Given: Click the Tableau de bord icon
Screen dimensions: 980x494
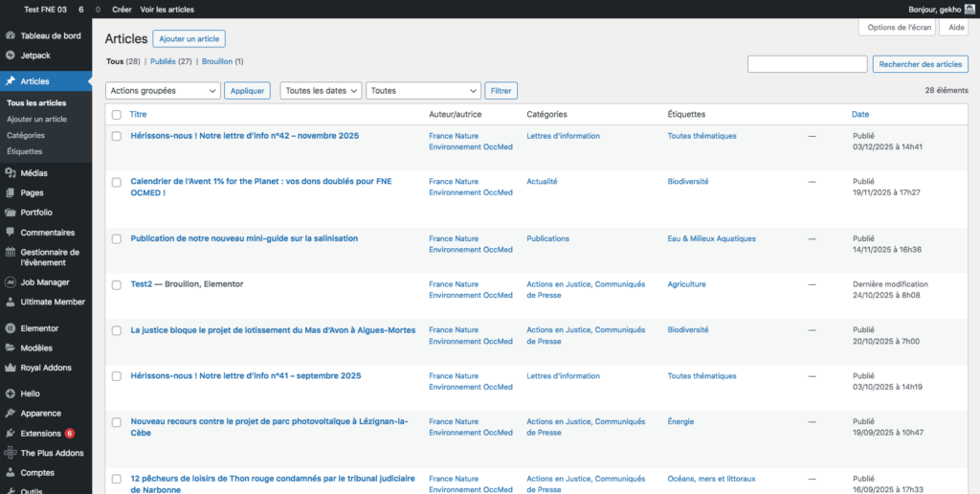Looking at the screenshot, I should tap(10, 35).
